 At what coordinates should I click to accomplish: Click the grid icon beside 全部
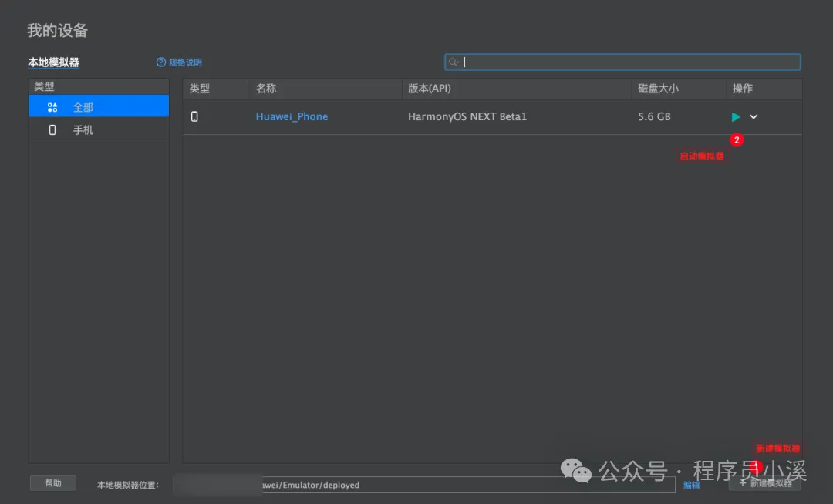point(52,107)
